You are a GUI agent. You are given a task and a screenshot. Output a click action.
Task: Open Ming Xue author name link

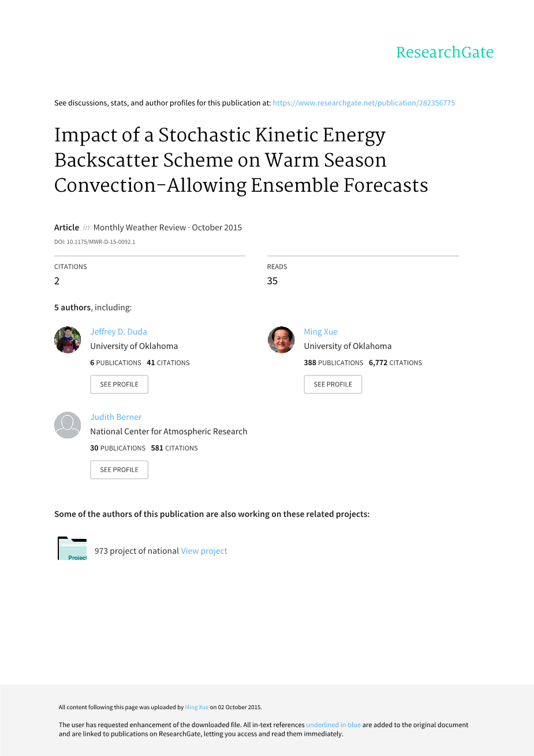tap(320, 332)
